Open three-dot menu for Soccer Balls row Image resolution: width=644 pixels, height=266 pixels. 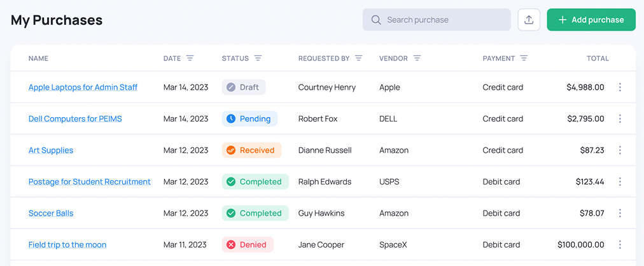(x=620, y=213)
